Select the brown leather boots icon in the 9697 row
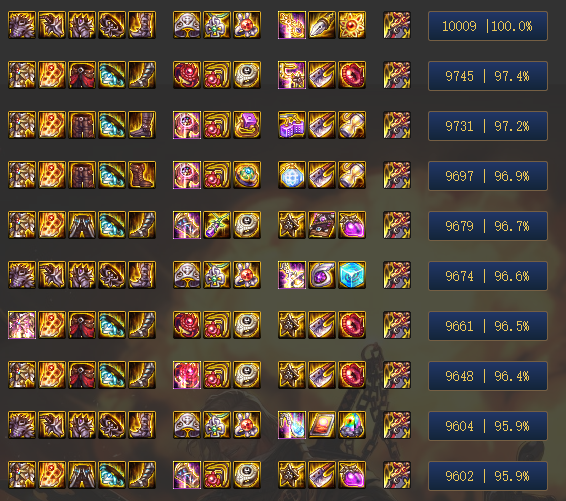566x501 pixels. pyautogui.click(x=142, y=175)
